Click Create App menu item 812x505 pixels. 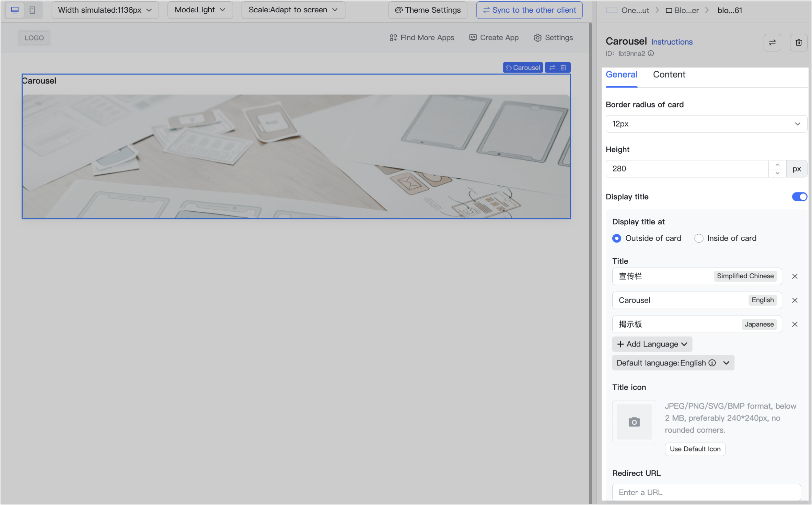(x=494, y=38)
